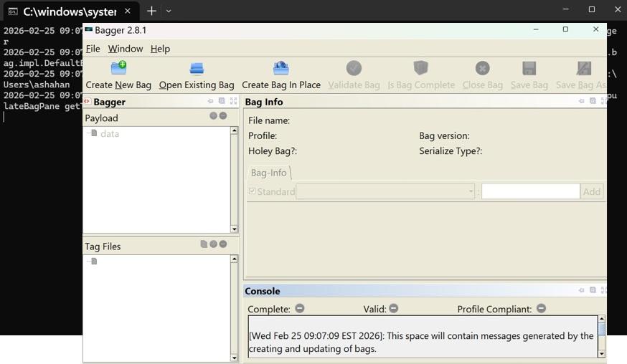Click the remove button in Payload header
Screen dimensions: 627x364
point(223,115)
